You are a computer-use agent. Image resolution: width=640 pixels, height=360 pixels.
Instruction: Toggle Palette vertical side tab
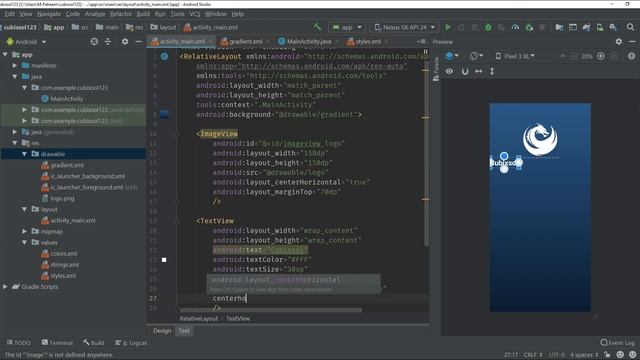coord(436,69)
